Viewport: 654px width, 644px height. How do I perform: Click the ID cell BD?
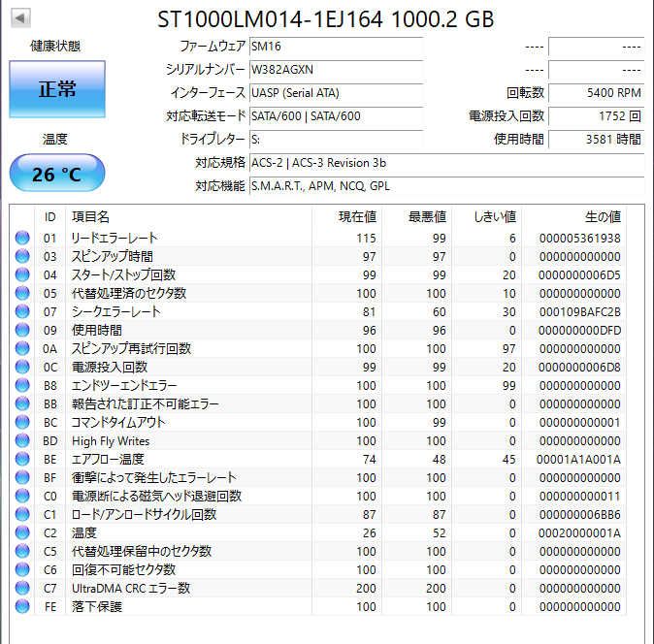tap(50, 441)
